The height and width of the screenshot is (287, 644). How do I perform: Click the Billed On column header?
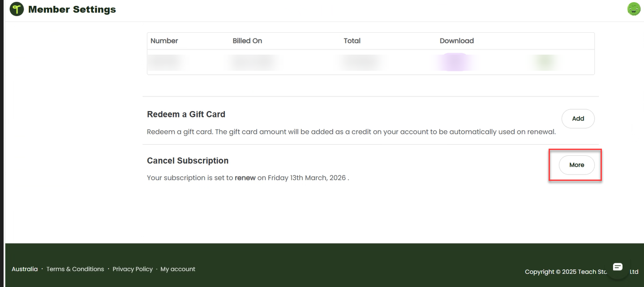(247, 41)
